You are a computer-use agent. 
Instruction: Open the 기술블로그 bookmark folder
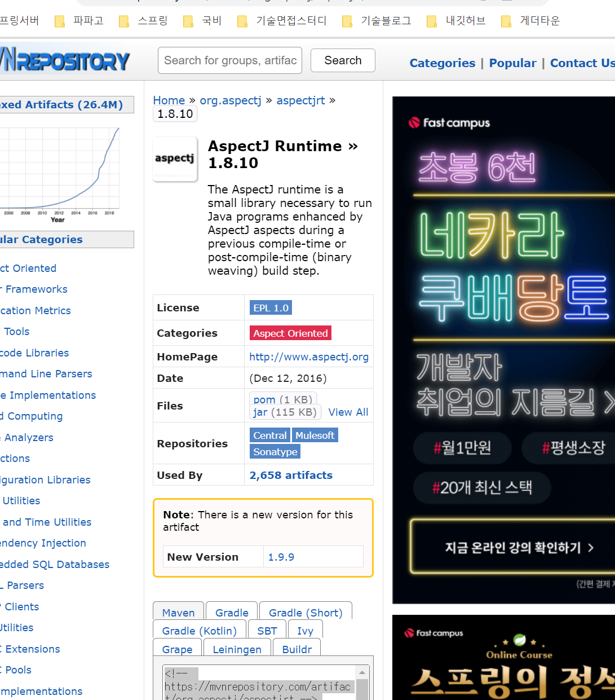point(377,21)
